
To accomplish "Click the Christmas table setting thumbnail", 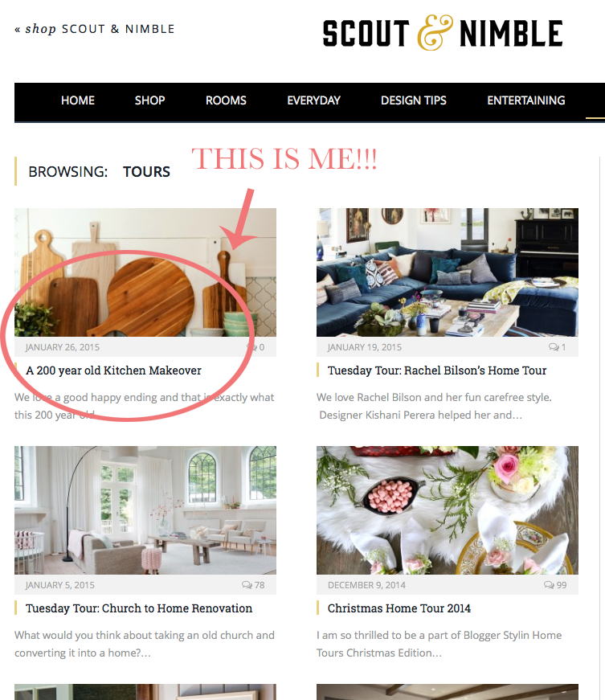I will [x=447, y=510].
